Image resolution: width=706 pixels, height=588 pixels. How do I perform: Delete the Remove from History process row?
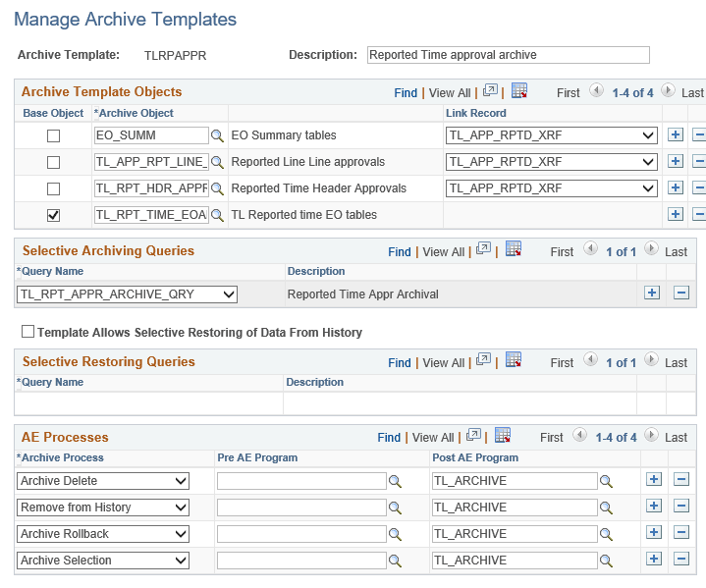point(681,506)
